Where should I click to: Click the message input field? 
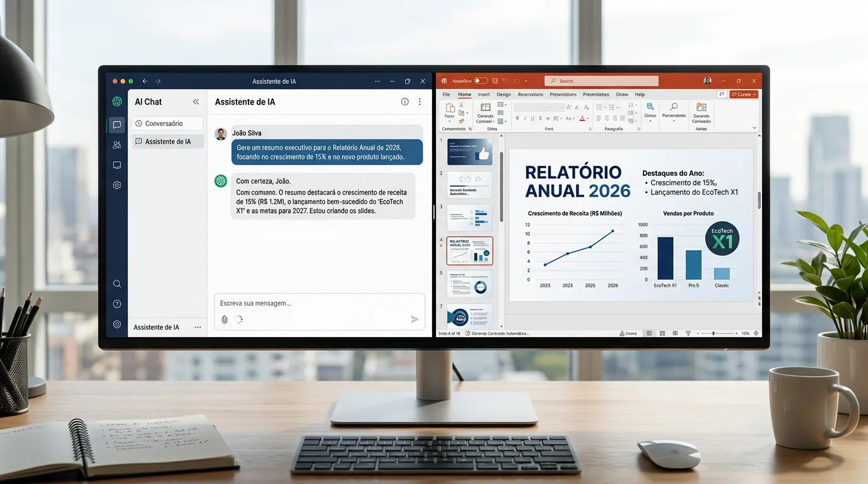(319, 303)
